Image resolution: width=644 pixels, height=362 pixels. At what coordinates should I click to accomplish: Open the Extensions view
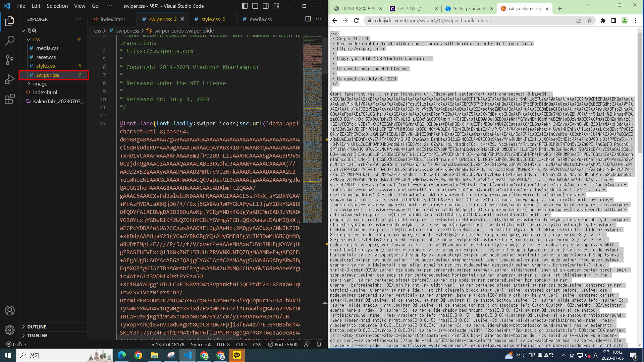click(10, 99)
